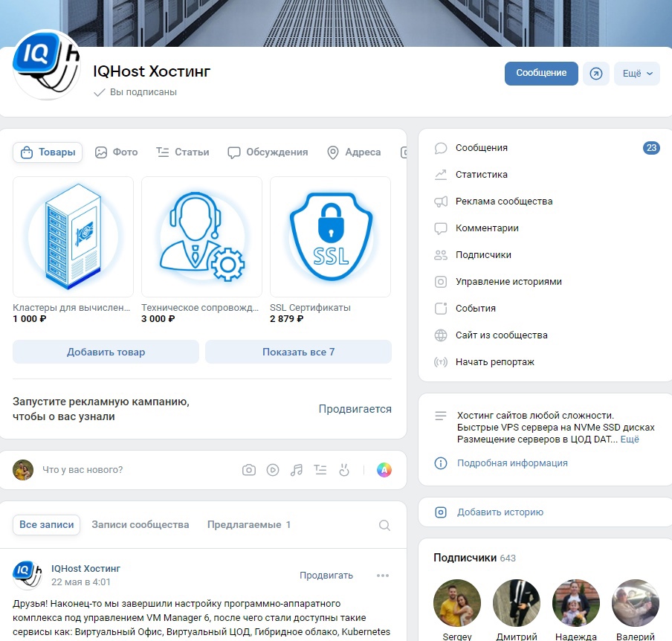Viewport: 672px width, 641px height.
Task: Click the Продвигать link on the post
Action: pos(326,576)
